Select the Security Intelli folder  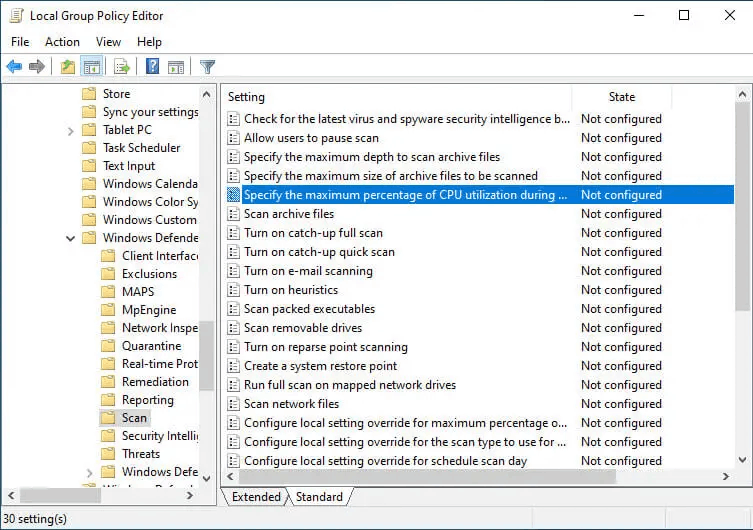(x=159, y=436)
